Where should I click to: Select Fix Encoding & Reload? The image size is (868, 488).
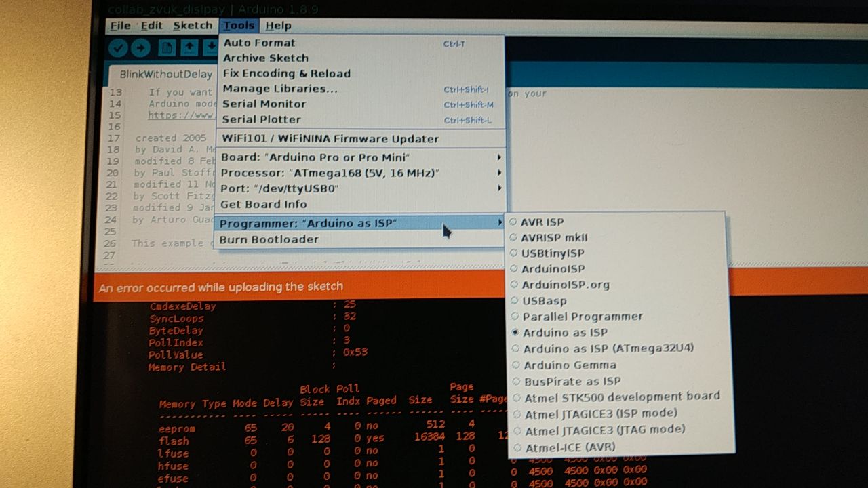pos(360,73)
